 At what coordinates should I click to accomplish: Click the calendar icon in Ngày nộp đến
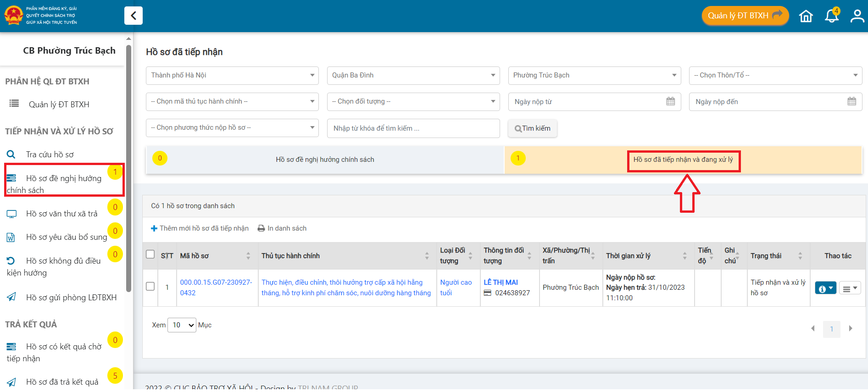851,102
